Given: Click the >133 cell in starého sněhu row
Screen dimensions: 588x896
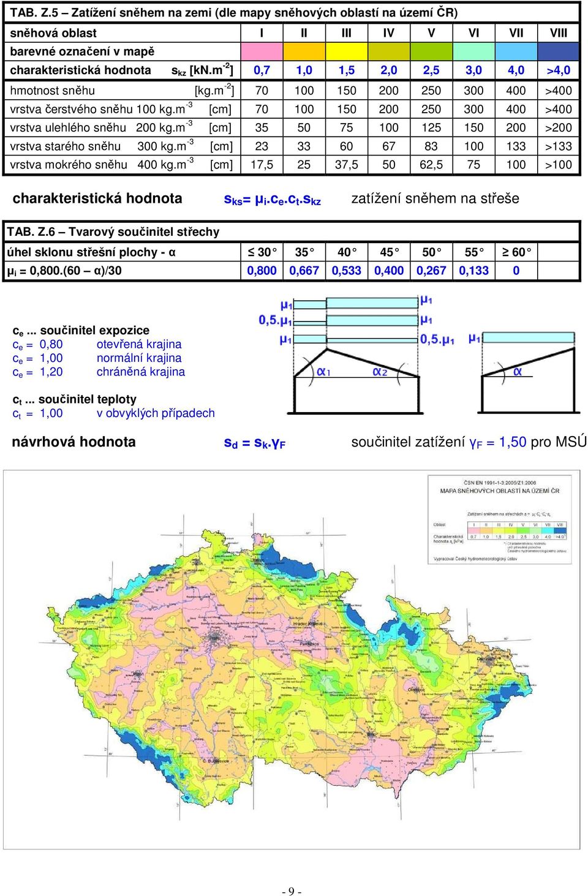Looking at the screenshot, I should 559,146.
